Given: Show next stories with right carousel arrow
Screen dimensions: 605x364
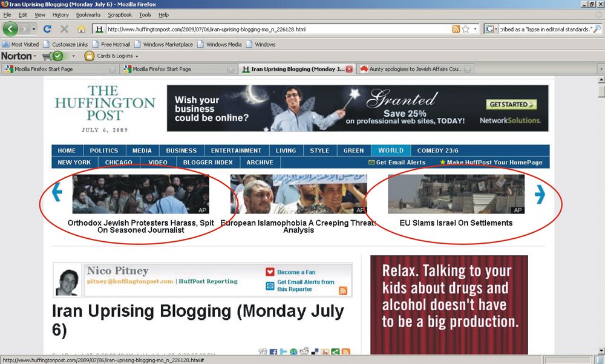Looking at the screenshot, I should [x=540, y=194].
